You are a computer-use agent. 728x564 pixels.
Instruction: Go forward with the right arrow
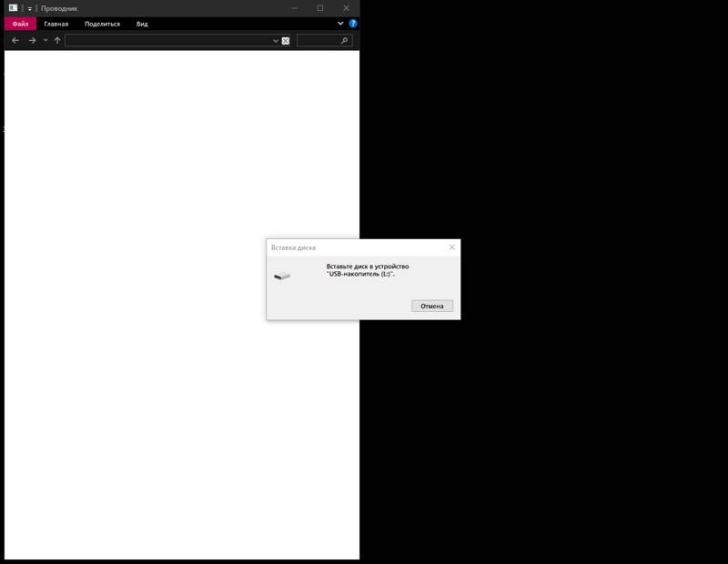[32, 41]
